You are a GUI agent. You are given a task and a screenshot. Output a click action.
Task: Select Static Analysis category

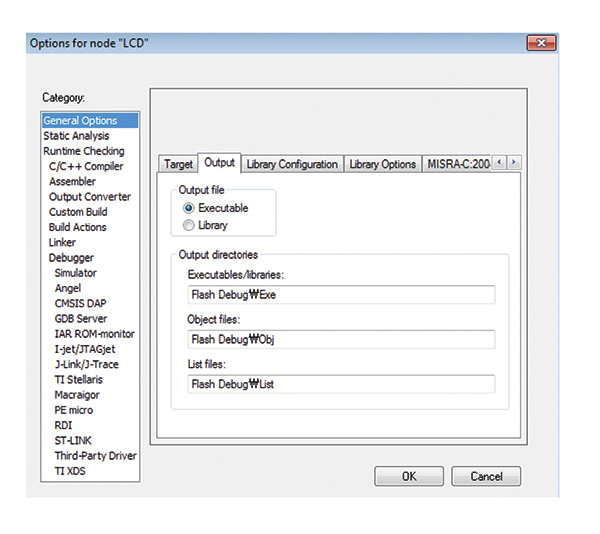[x=76, y=136]
